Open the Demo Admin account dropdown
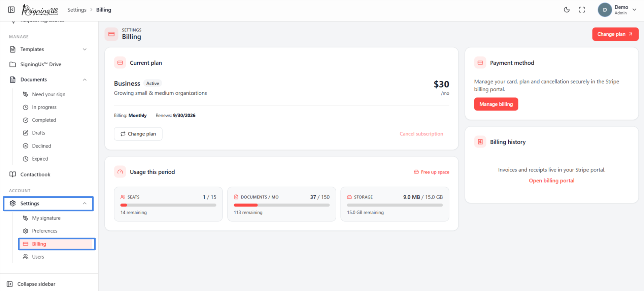 click(x=618, y=10)
